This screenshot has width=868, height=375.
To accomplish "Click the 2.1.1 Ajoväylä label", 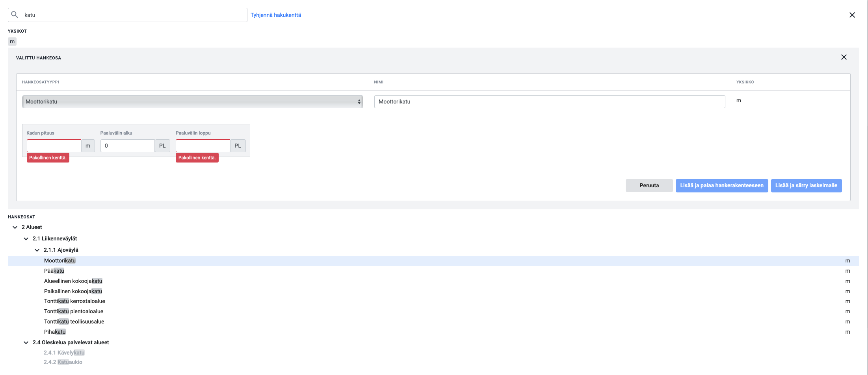I will (x=61, y=250).
